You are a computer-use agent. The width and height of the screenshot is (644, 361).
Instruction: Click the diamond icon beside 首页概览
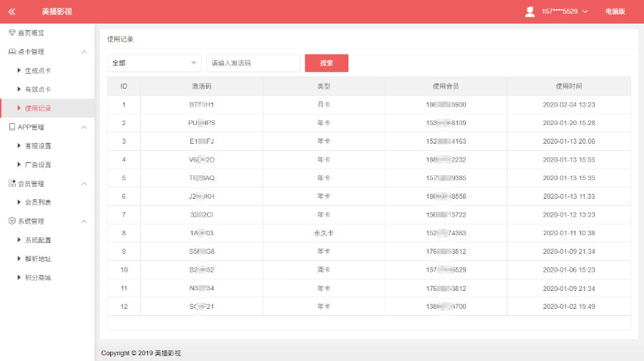coord(11,33)
